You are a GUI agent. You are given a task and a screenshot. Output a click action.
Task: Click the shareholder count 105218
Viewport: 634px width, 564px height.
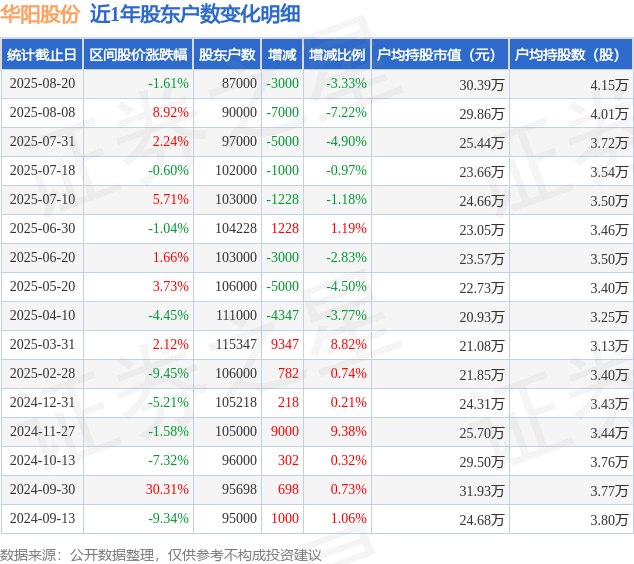tap(236, 402)
